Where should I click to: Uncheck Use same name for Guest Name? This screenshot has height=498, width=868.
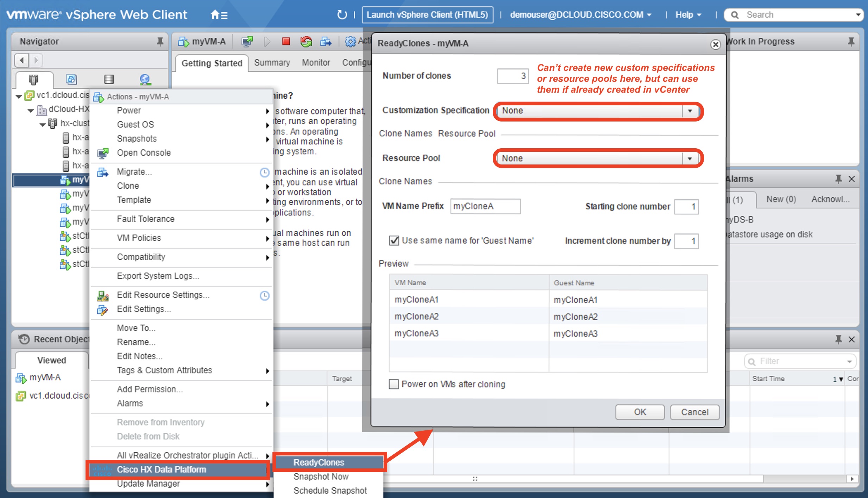(x=394, y=241)
